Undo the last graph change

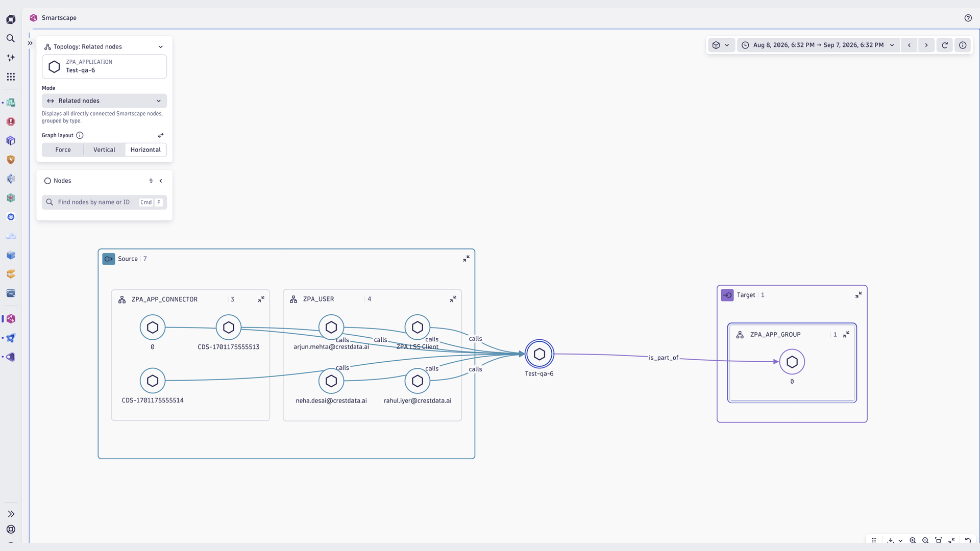[x=968, y=540]
